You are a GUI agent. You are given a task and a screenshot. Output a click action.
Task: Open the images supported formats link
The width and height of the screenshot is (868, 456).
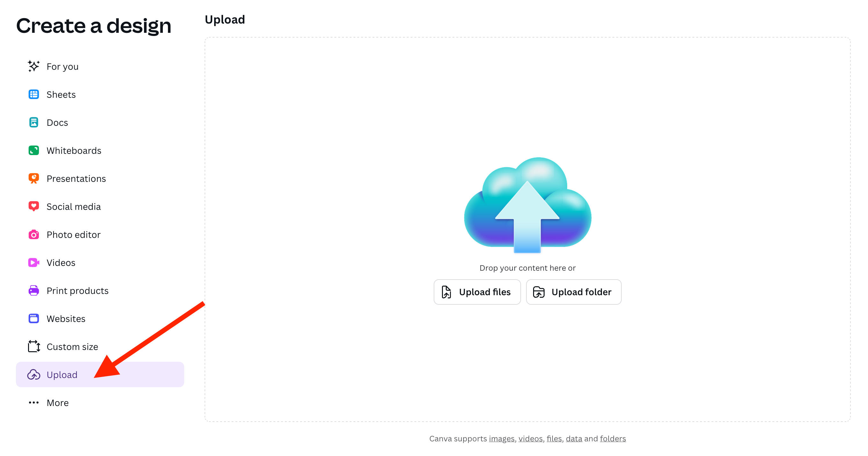point(501,438)
